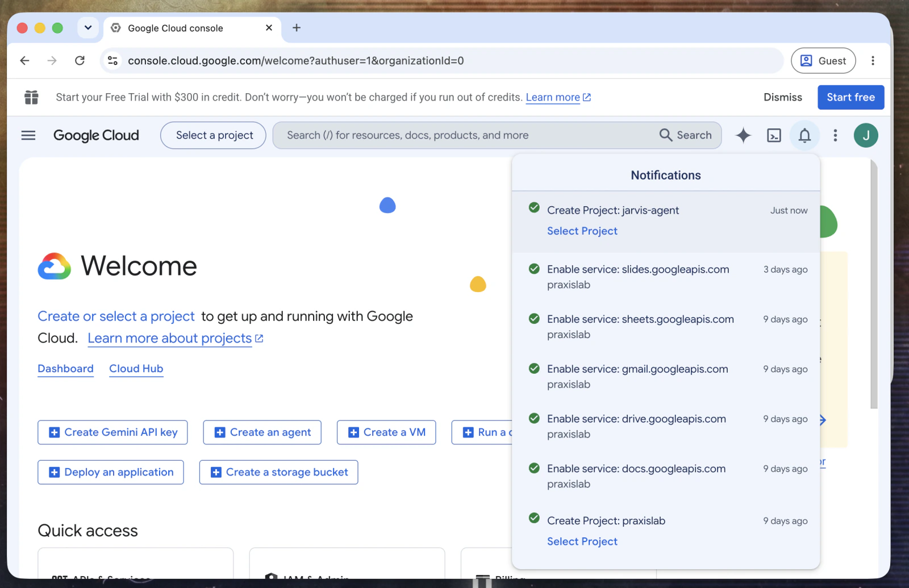Click the Just now timestamp
Image resolution: width=909 pixels, height=588 pixels.
click(x=789, y=211)
